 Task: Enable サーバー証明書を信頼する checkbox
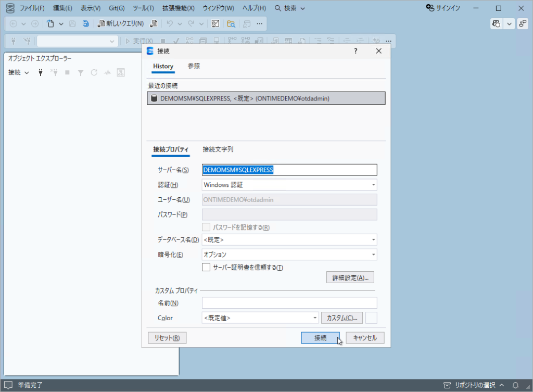click(x=206, y=268)
